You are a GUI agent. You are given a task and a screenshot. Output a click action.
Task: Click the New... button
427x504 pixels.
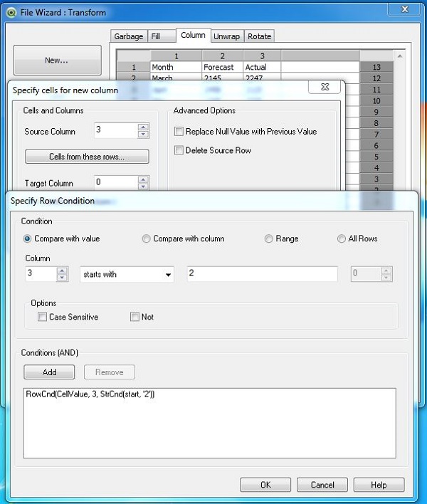57,60
